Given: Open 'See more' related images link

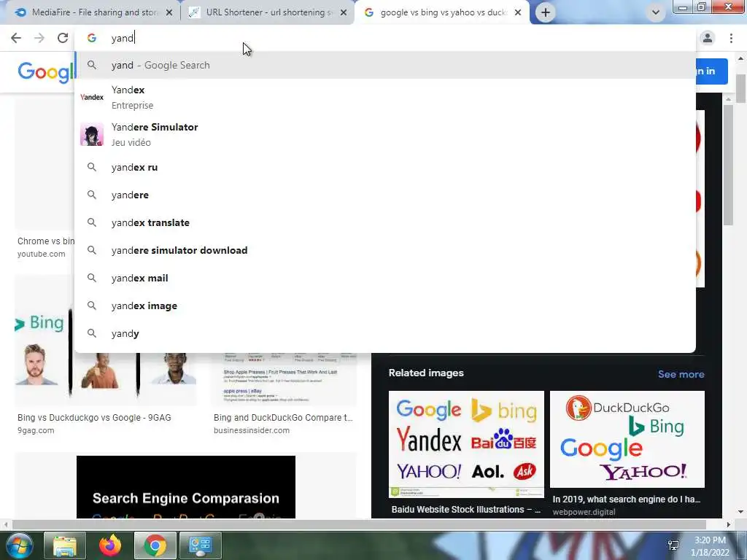Looking at the screenshot, I should click(x=681, y=374).
